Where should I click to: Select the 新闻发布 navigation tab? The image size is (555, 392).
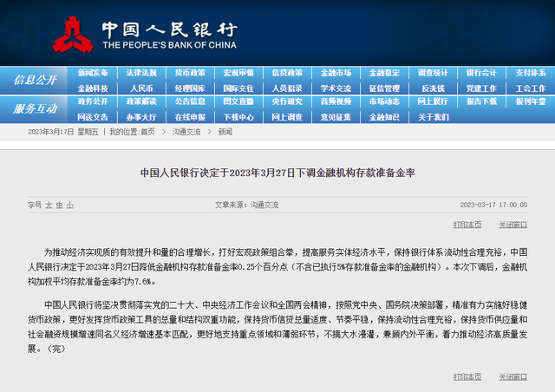pos(93,73)
